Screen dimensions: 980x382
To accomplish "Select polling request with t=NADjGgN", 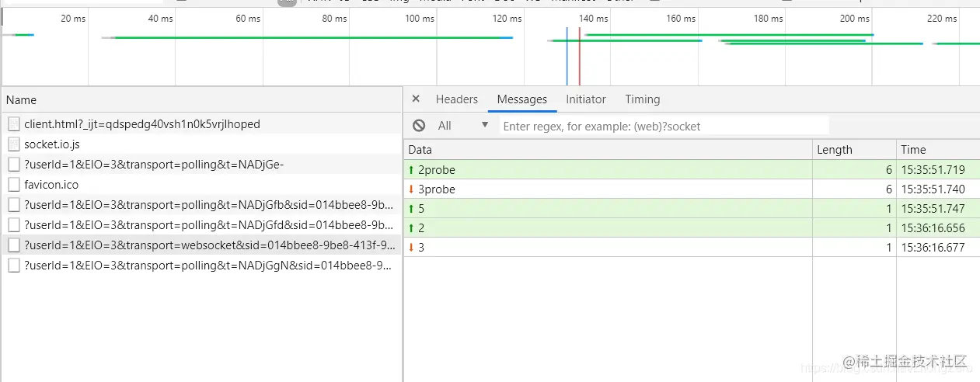I will (x=201, y=265).
